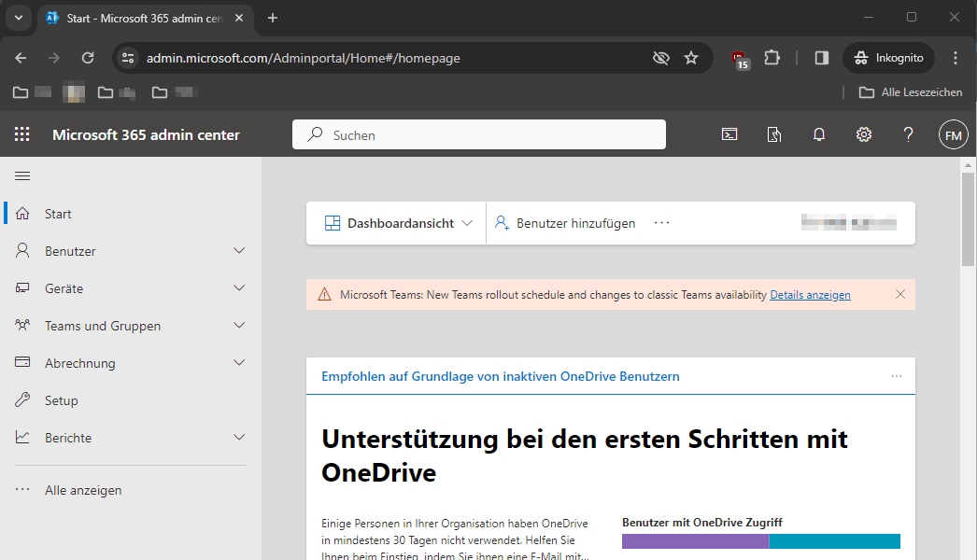
Task: Open the document search icon in header
Action: pyautogui.click(x=774, y=134)
